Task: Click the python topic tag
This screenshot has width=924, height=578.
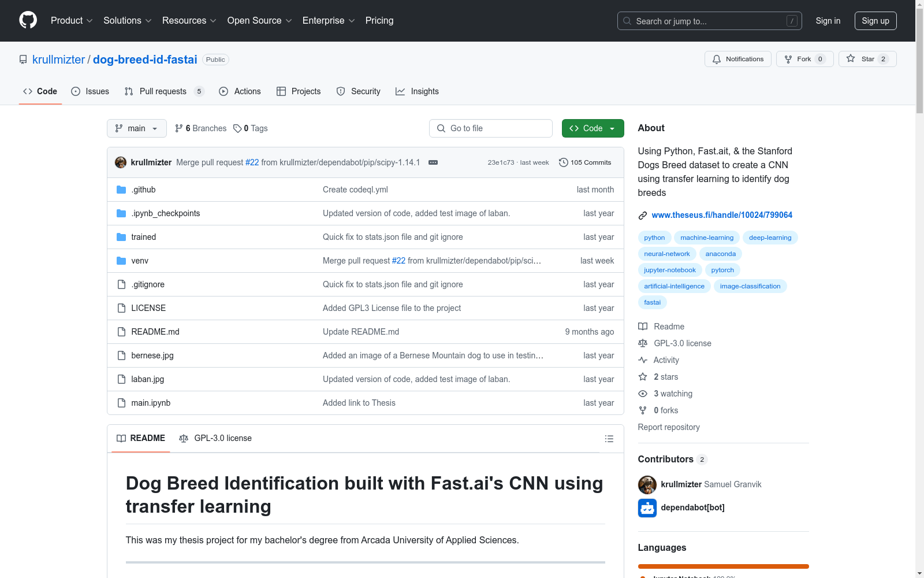Action: point(654,238)
